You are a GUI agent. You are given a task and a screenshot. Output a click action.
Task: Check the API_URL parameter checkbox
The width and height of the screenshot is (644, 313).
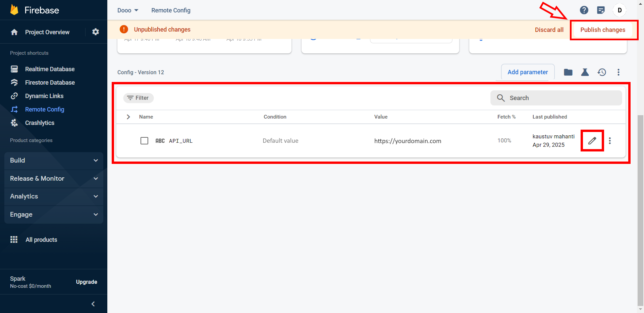144,141
